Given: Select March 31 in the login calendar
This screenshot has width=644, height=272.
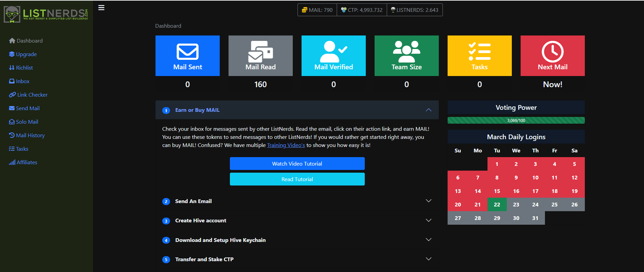Looking at the screenshot, I should coord(535,218).
